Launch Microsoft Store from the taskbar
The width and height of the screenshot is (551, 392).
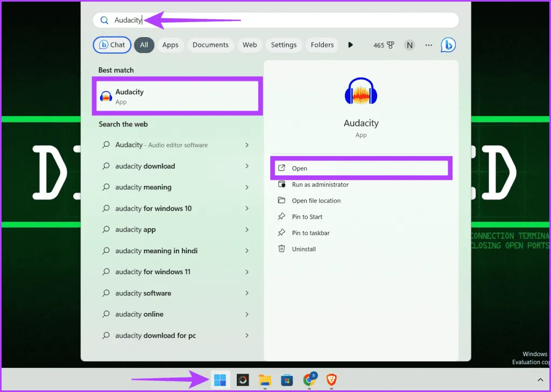click(287, 380)
